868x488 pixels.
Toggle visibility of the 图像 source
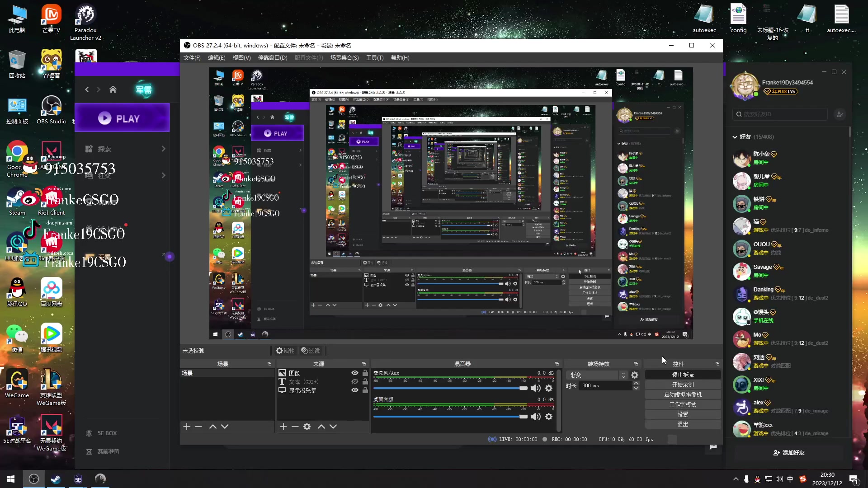point(355,373)
